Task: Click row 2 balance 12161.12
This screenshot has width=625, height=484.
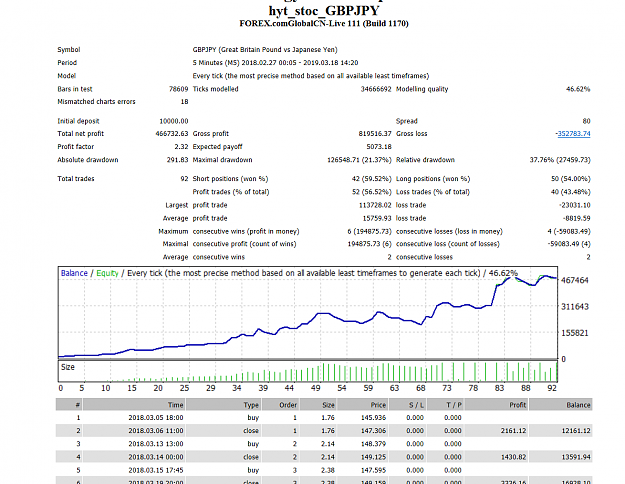Action: tap(576, 431)
